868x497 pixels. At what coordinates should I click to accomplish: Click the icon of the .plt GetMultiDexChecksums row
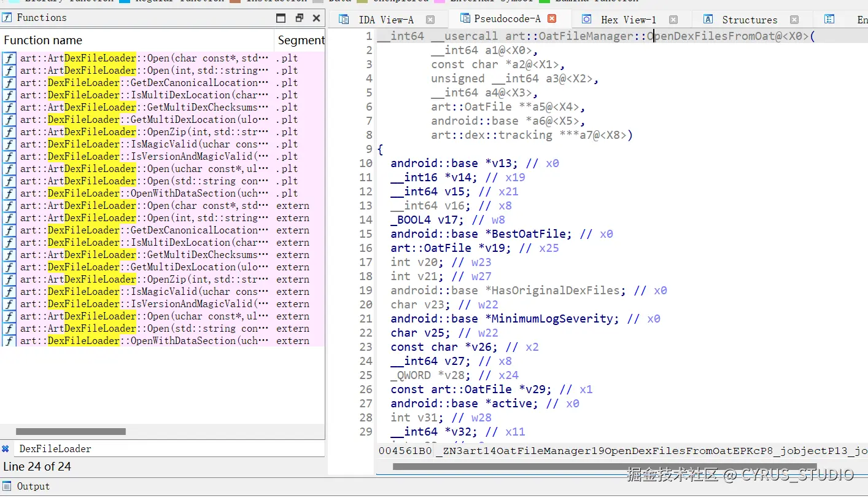click(x=9, y=108)
